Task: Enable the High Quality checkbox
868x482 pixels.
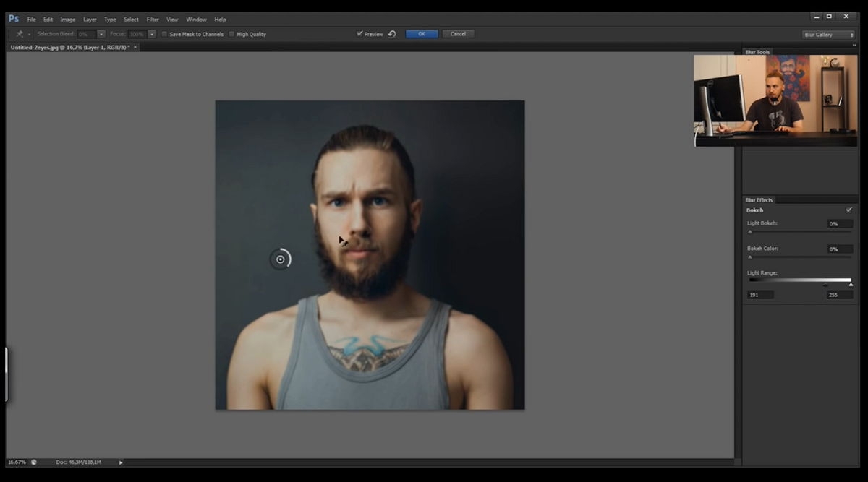Action: [231, 34]
